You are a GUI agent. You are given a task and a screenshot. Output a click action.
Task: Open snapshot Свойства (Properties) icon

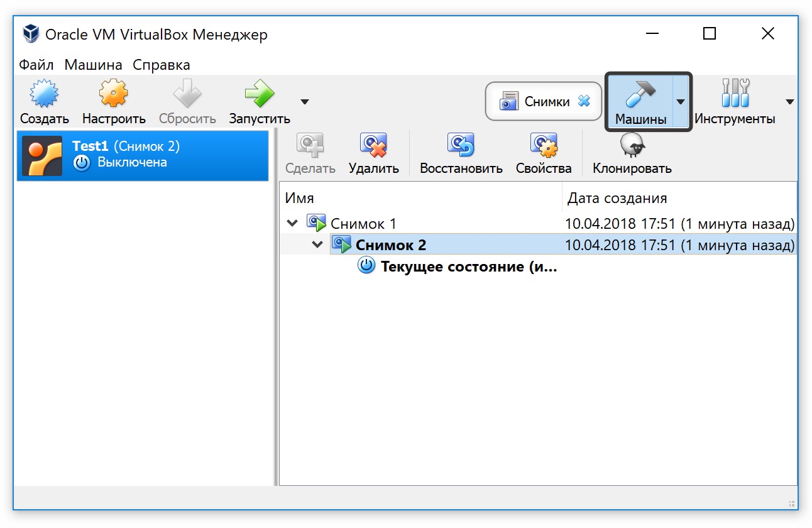coord(544,145)
